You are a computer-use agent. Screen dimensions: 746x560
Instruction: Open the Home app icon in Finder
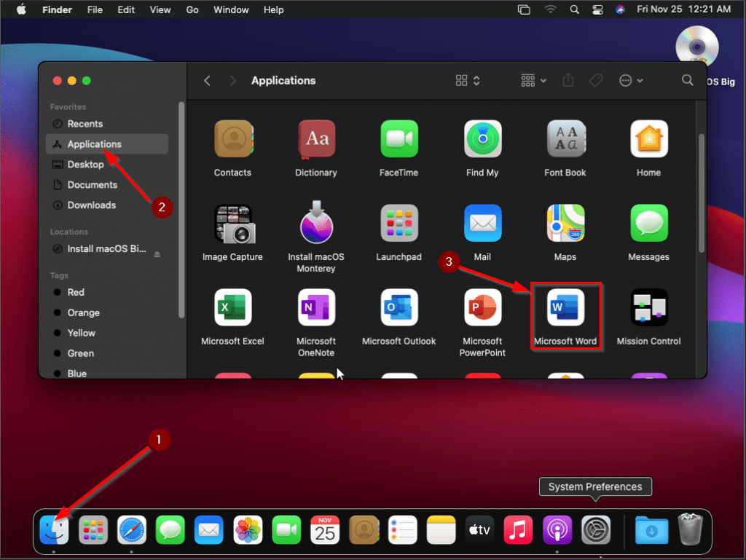649,139
